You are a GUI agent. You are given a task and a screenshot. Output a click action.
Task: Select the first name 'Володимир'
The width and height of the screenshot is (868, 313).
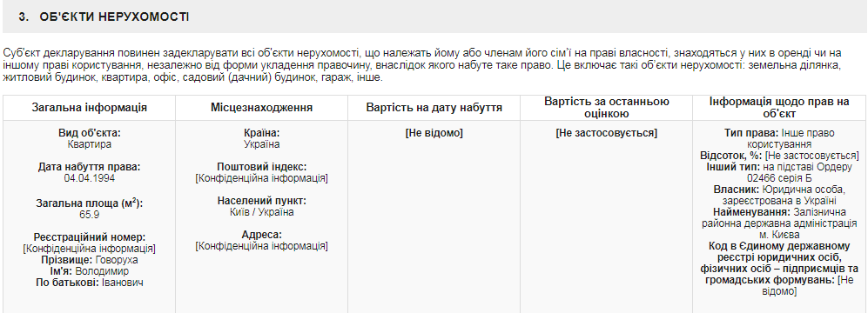pyautogui.click(x=102, y=271)
